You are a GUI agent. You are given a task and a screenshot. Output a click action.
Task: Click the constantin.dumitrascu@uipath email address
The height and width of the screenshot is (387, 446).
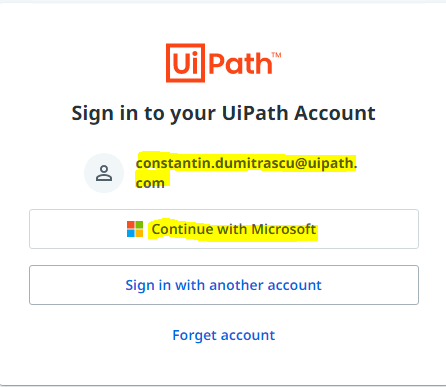coord(246,163)
